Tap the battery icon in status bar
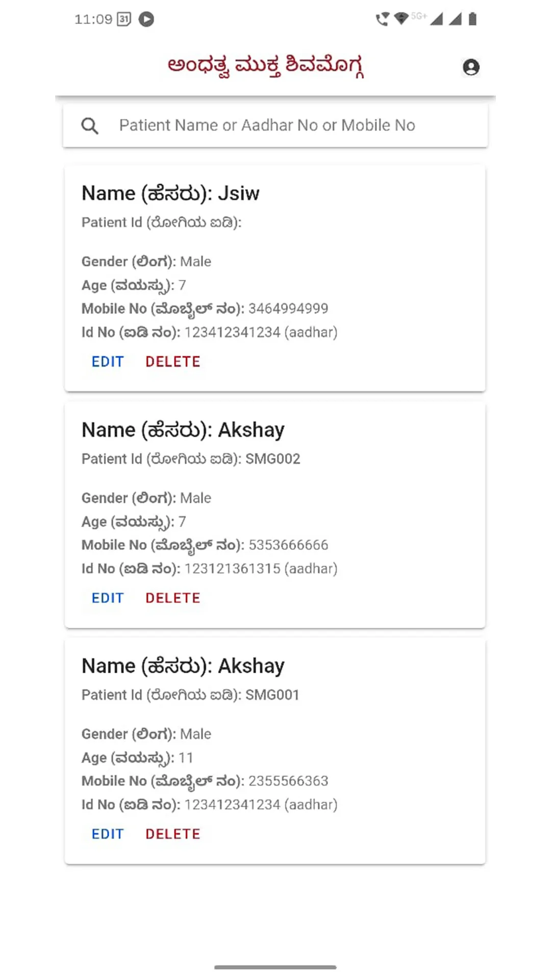The width and height of the screenshot is (551, 980). coord(473,19)
